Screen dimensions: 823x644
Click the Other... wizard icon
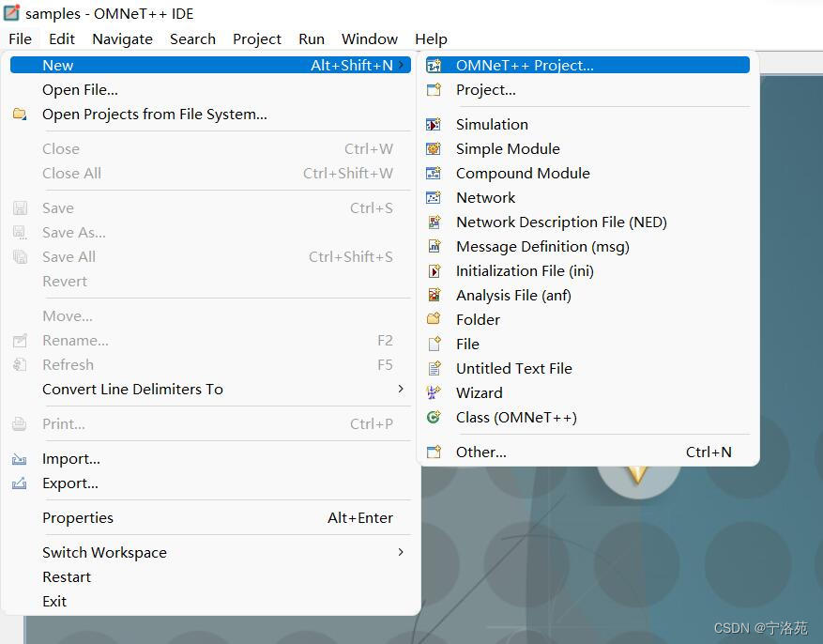(x=434, y=452)
